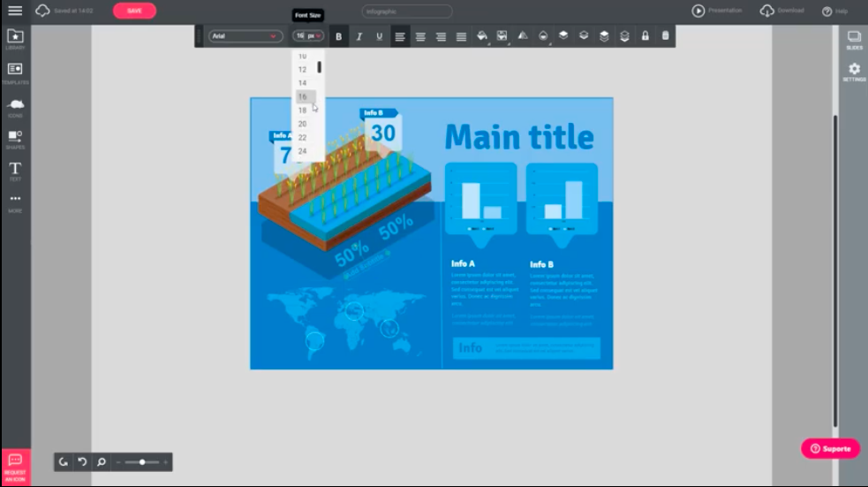Delete element with trash icon
Image resolution: width=868 pixels, height=487 pixels.
click(665, 36)
